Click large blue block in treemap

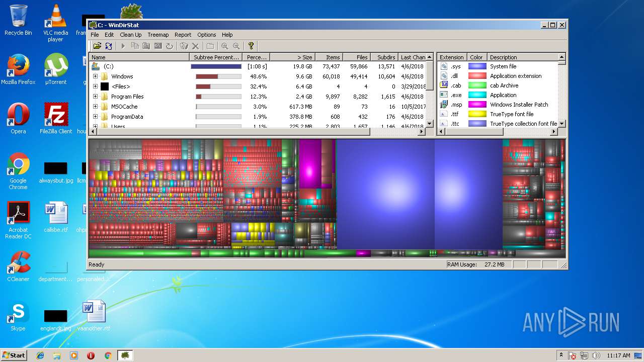[385, 194]
